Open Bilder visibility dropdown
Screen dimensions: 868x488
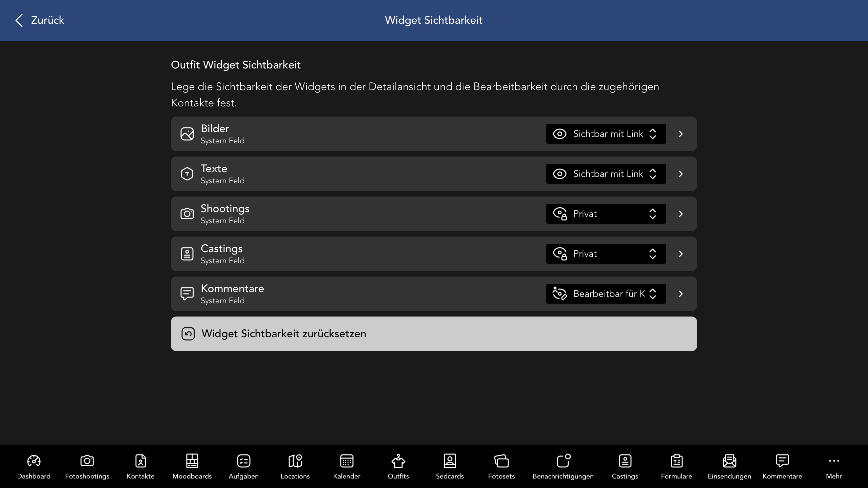pos(606,134)
